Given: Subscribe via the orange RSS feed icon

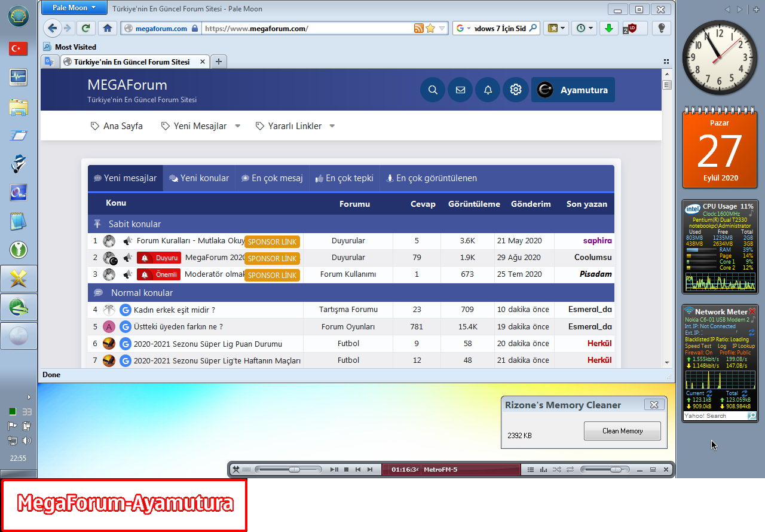Looking at the screenshot, I should (419, 28).
